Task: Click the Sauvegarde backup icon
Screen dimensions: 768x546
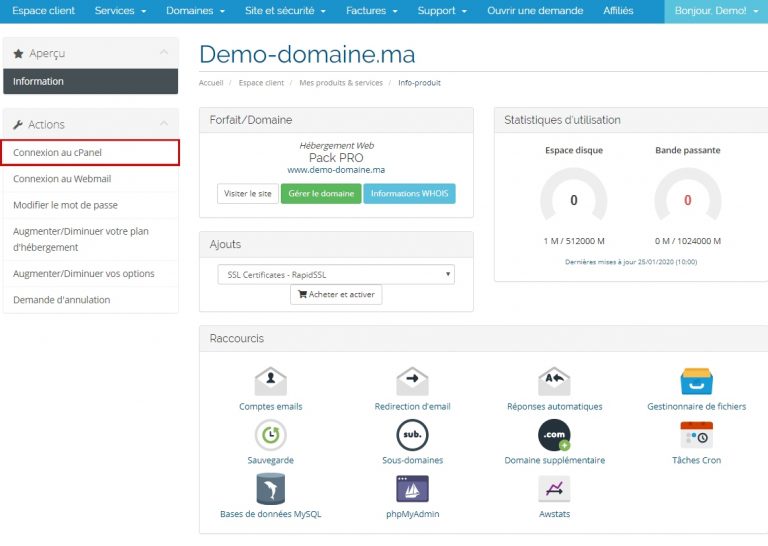Action: tap(270, 435)
